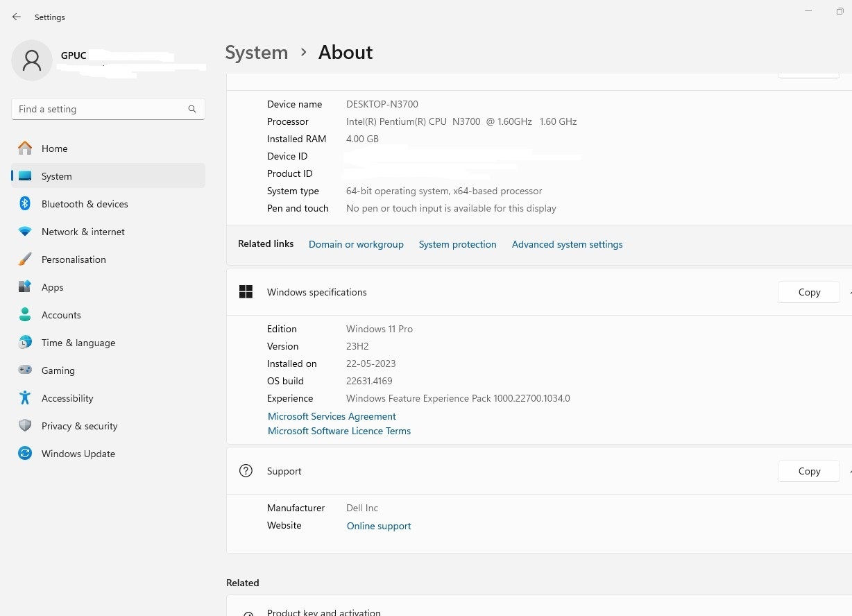Image resolution: width=852 pixels, height=616 pixels.
Task: Collapse the Windows specifications section
Action: click(849, 292)
